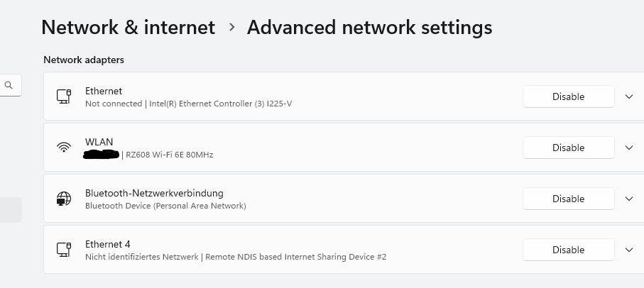
Task: Select the Ethernet row name label
Action: pyautogui.click(x=104, y=91)
